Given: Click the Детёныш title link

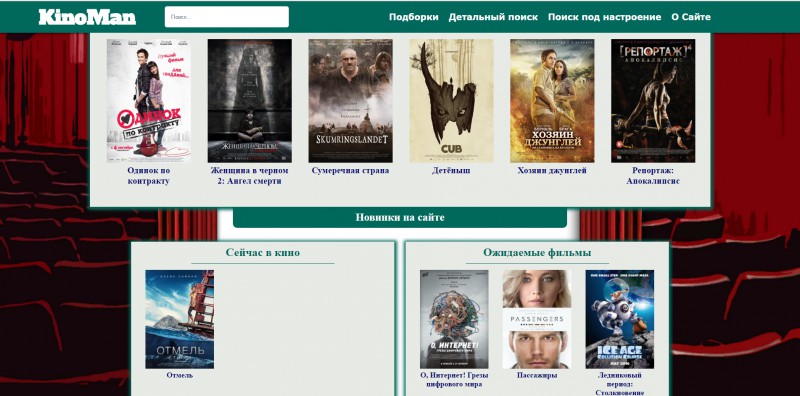Looking at the screenshot, I should click(x=451, y=170).
